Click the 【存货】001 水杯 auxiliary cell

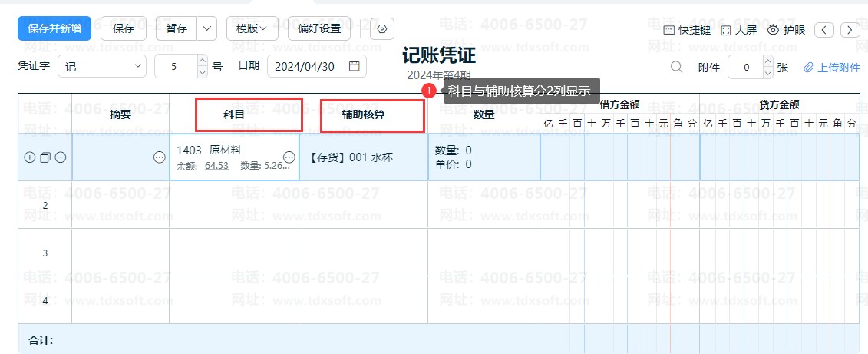364,157
